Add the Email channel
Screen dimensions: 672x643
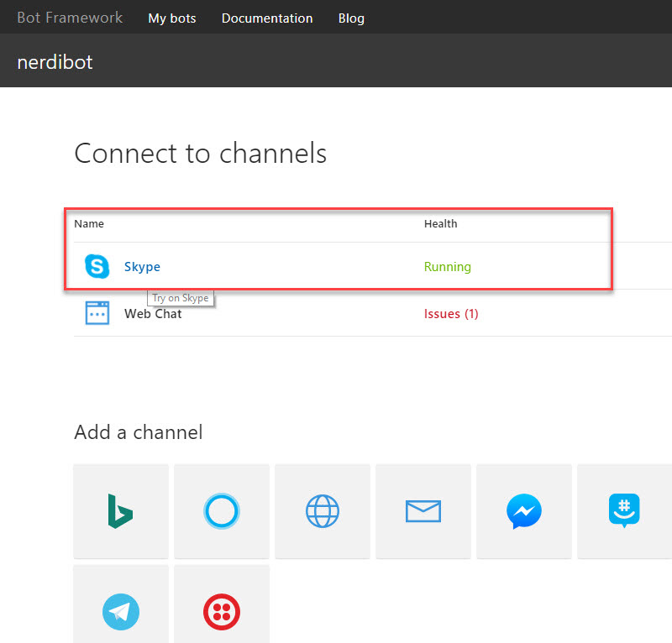[x=423, y=511]
